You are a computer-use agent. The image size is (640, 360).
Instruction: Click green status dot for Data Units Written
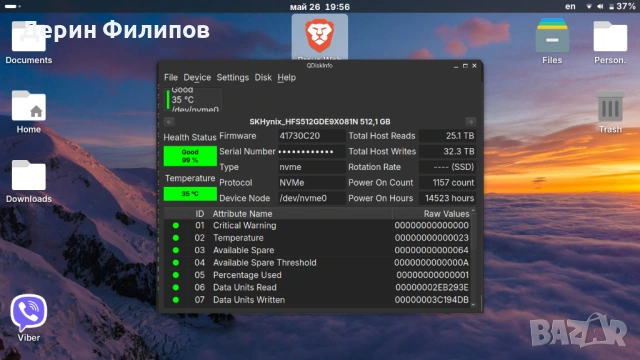tap(176, 300)
